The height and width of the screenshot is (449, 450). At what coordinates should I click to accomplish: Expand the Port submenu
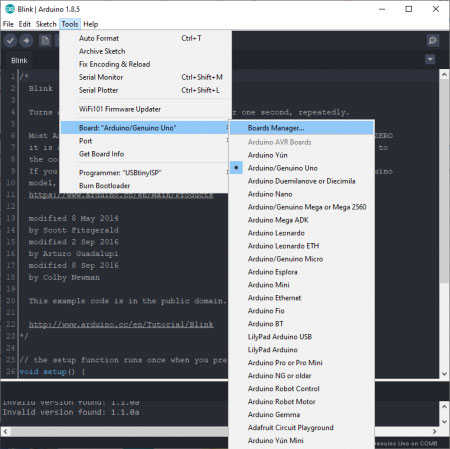pos(145,141)
